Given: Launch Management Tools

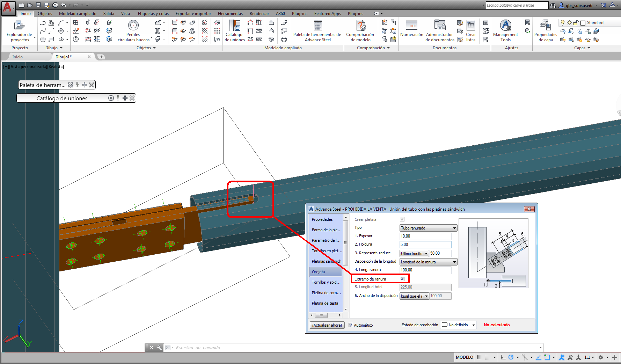Looking at the screenshot, I should point(505,31).
